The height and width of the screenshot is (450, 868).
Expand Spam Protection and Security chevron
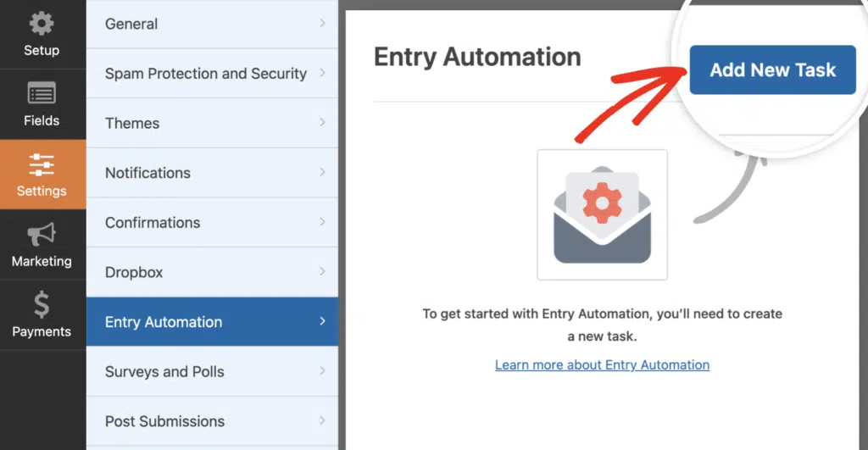tap(322, 73)
